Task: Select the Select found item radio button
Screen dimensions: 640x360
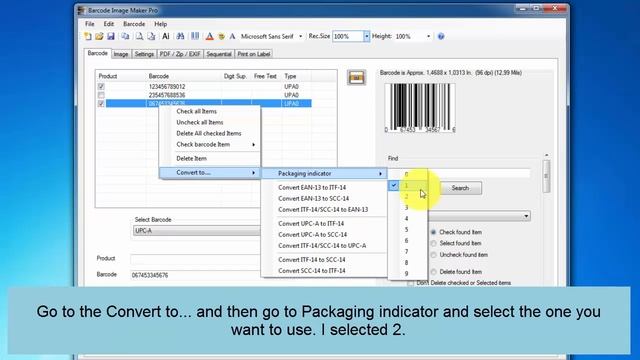Action: click(x=433, y=243)
